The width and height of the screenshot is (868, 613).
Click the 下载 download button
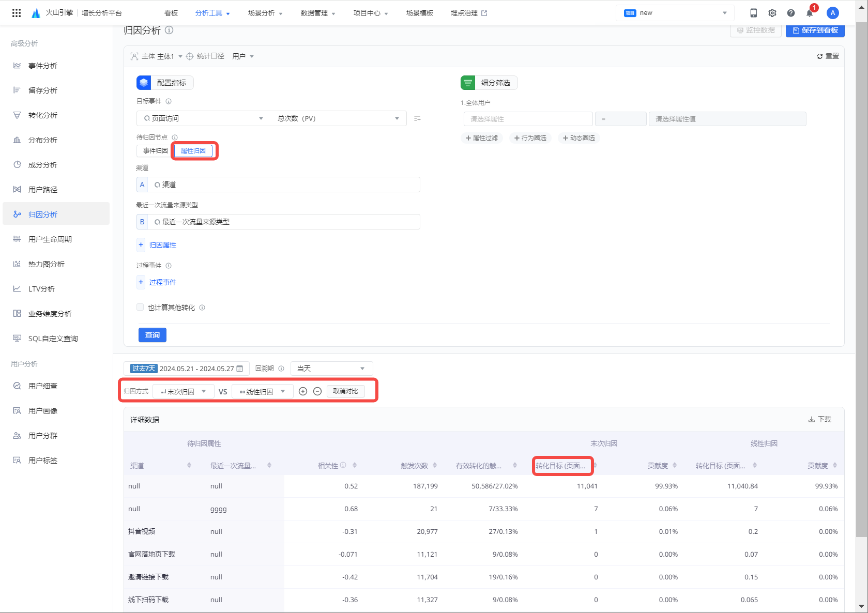820,419
